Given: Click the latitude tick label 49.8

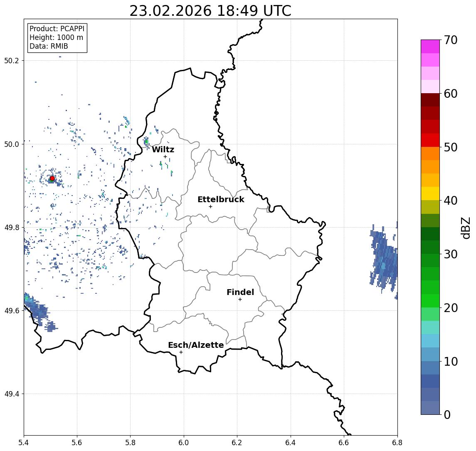Looking at the screenshot, I should click(12, 227).
